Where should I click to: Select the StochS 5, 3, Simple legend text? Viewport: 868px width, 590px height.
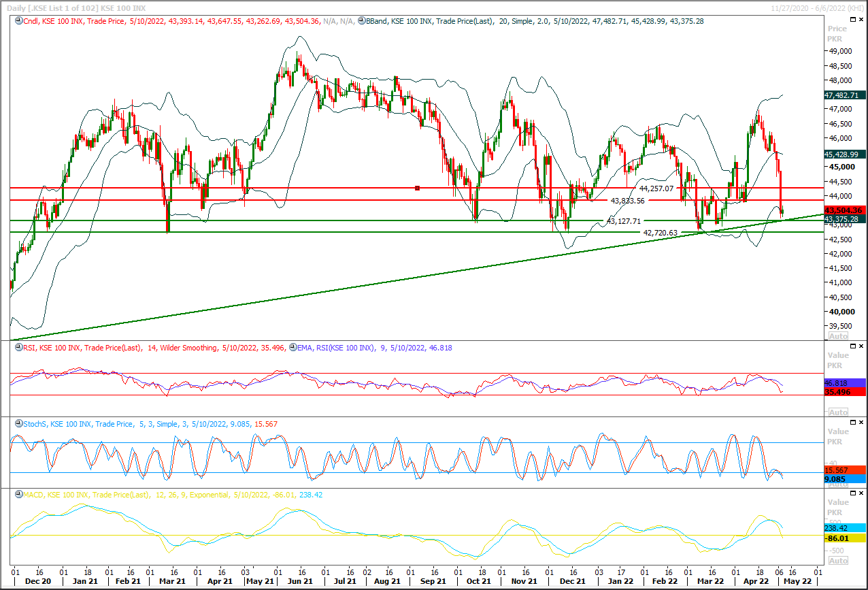[150, 424]
